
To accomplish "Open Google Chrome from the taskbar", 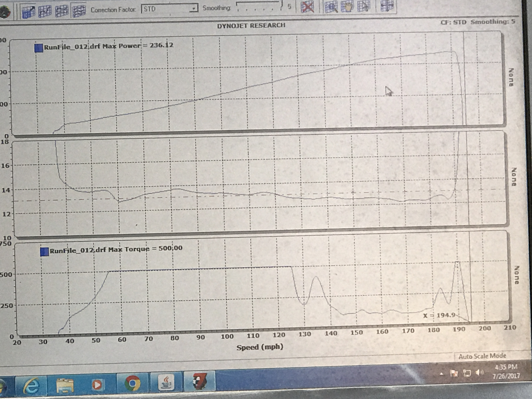I will coord(132,383).
